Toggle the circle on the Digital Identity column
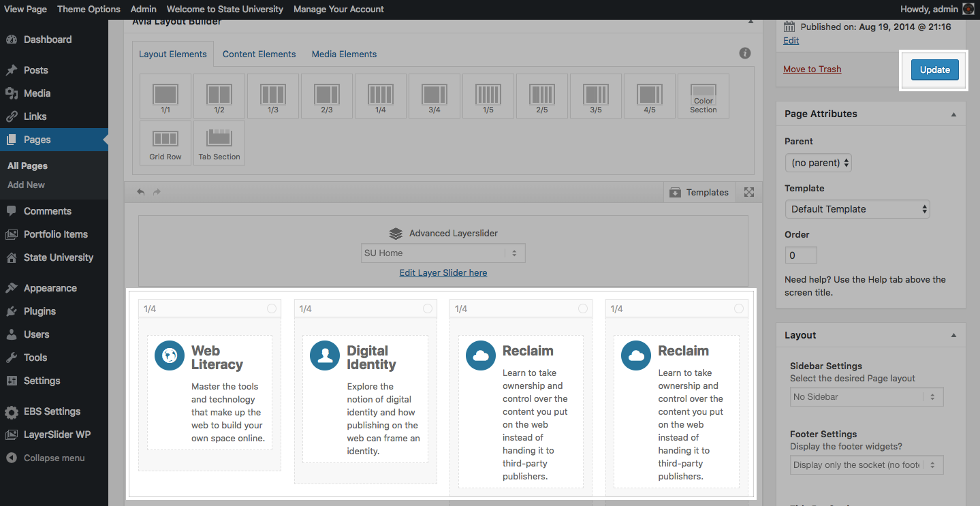The width and height of the screenshot is (980, 506). pos(428,309)
